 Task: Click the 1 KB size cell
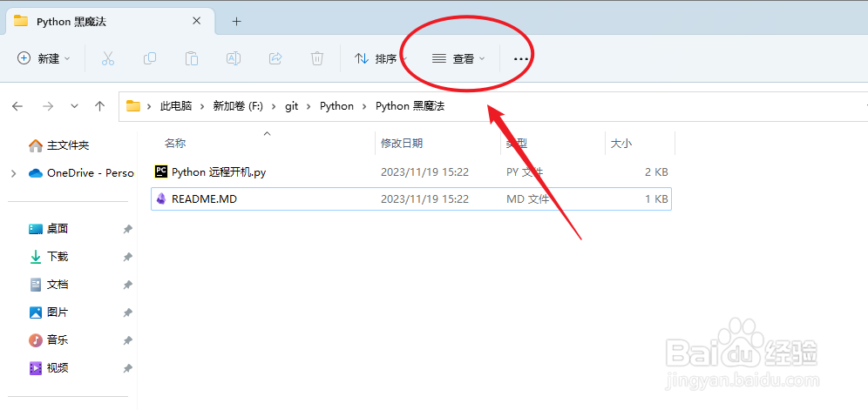click(656, 198)
